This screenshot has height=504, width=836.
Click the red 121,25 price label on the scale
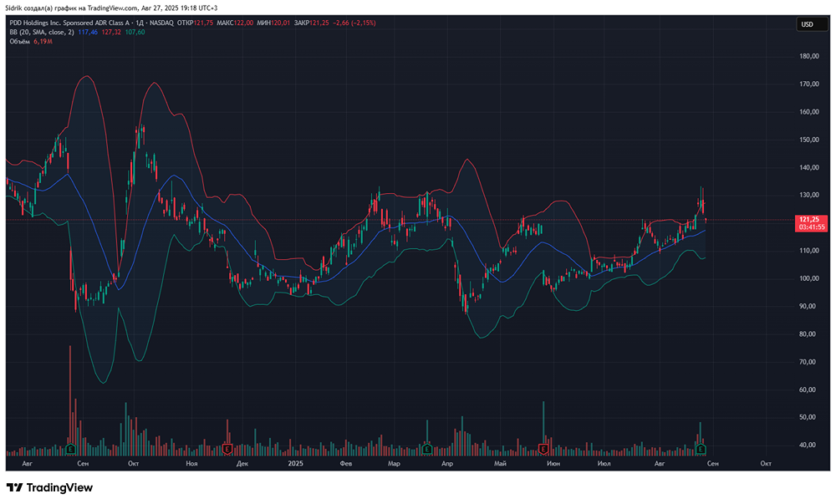click(808, 217)
